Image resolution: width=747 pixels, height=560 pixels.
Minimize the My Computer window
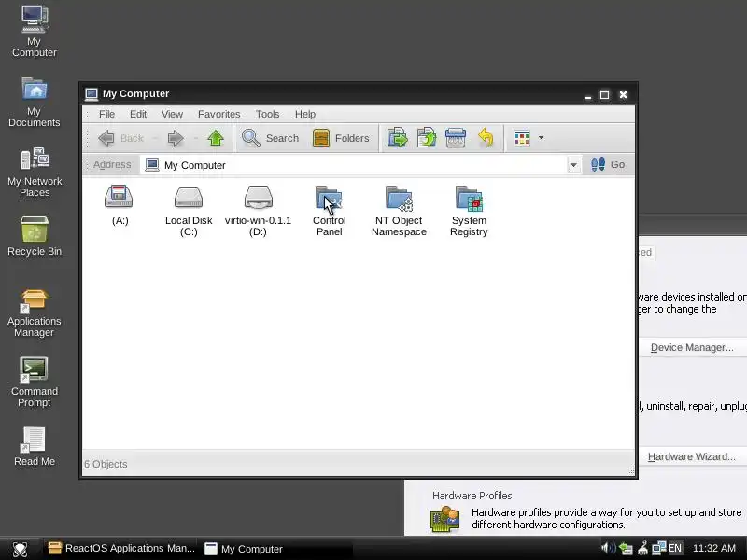click(x=588, y=95)
